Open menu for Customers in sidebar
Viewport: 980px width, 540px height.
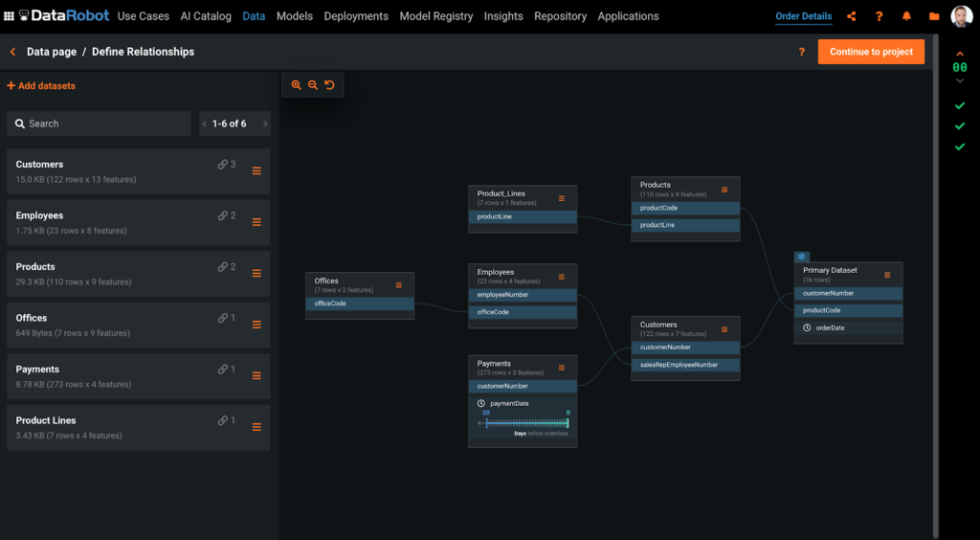pyautogui.click(x=256, y=170)
